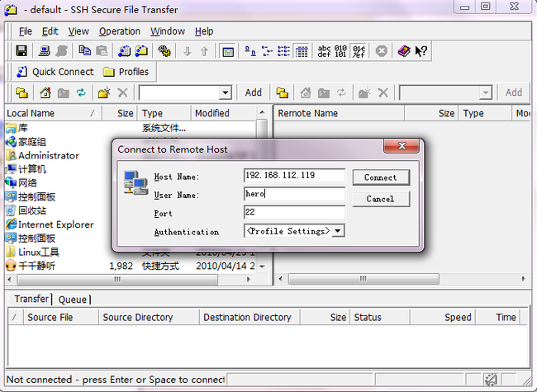537x392 pixels.
Task: Sort transfers by Source File column
Action: (x=61, y=318)
